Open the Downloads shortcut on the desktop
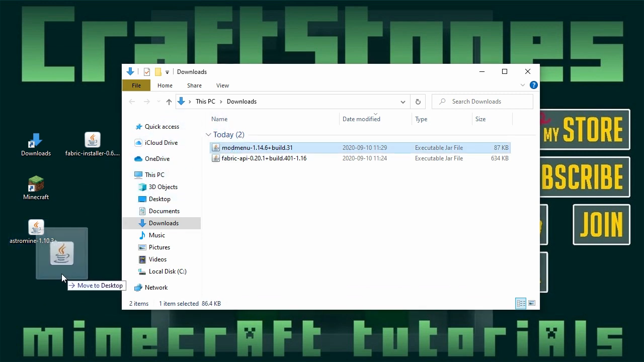The image size is (644, 362). [36, 145]
